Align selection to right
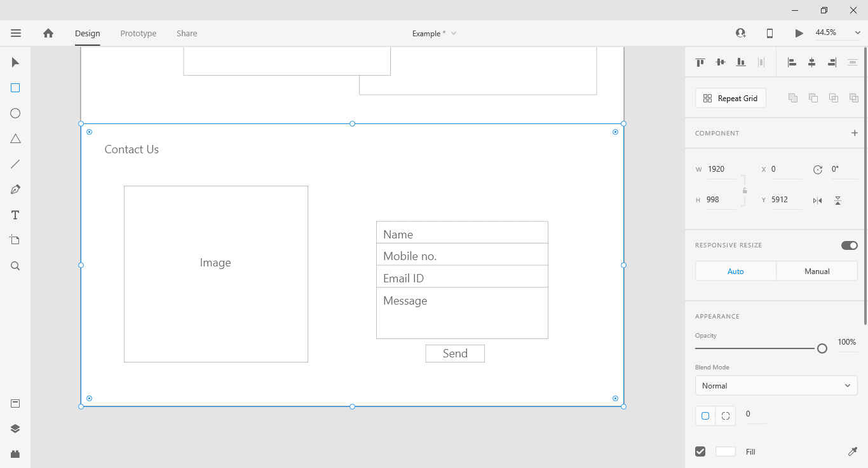 tap(832, 62)
